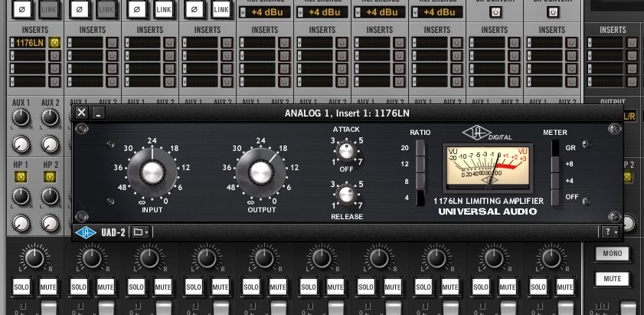Open channel 7 reference level +4 dBu dropdown
Screen dimensions: 644x315
pos(381,12)
